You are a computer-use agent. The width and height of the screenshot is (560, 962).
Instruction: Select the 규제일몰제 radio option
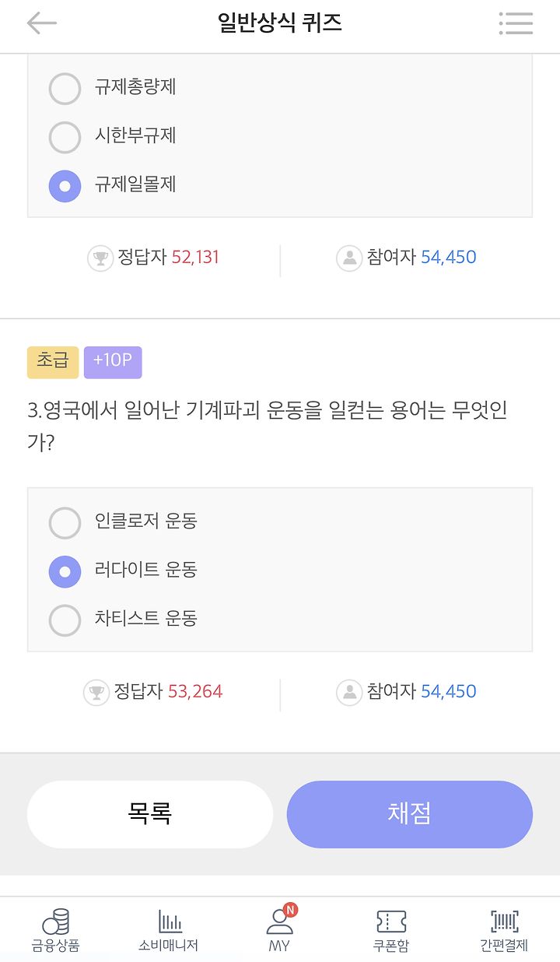(x=65, y=186)
